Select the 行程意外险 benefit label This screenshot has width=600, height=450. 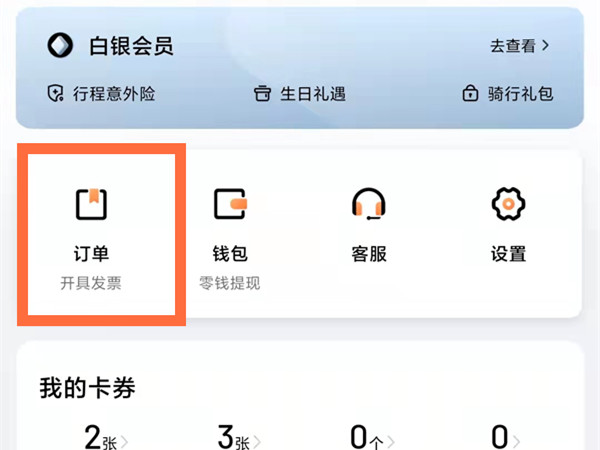pyautogui.click(x=114, y=94)
